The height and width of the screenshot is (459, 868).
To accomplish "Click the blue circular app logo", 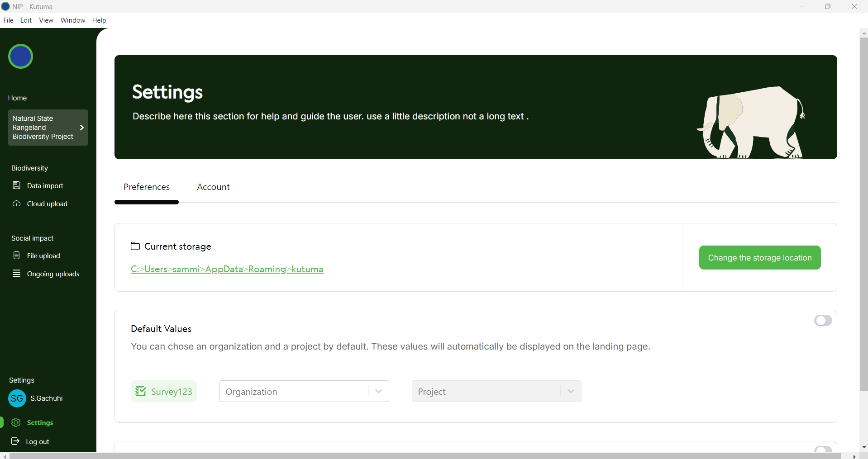I will pos(20,57).
